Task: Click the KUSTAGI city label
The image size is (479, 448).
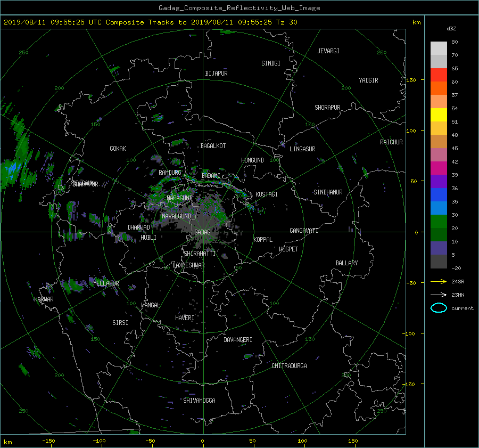Action: tap(267, 194)
